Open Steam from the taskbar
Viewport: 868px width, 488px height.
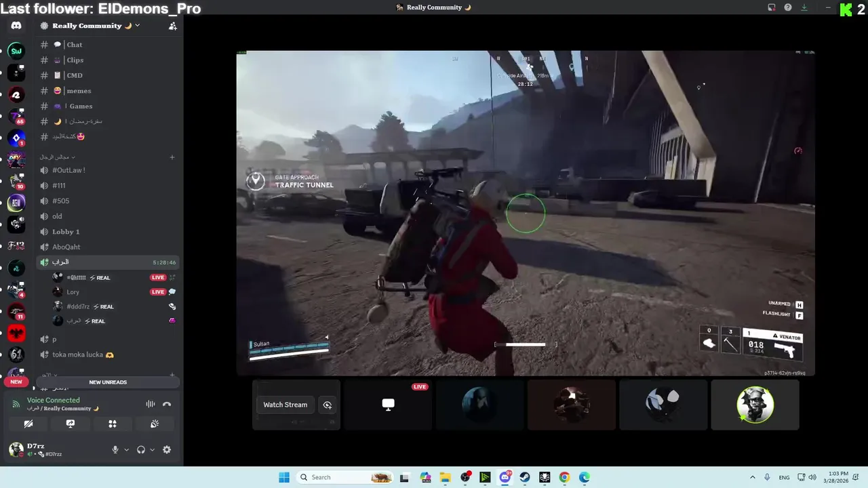(525, 477)
